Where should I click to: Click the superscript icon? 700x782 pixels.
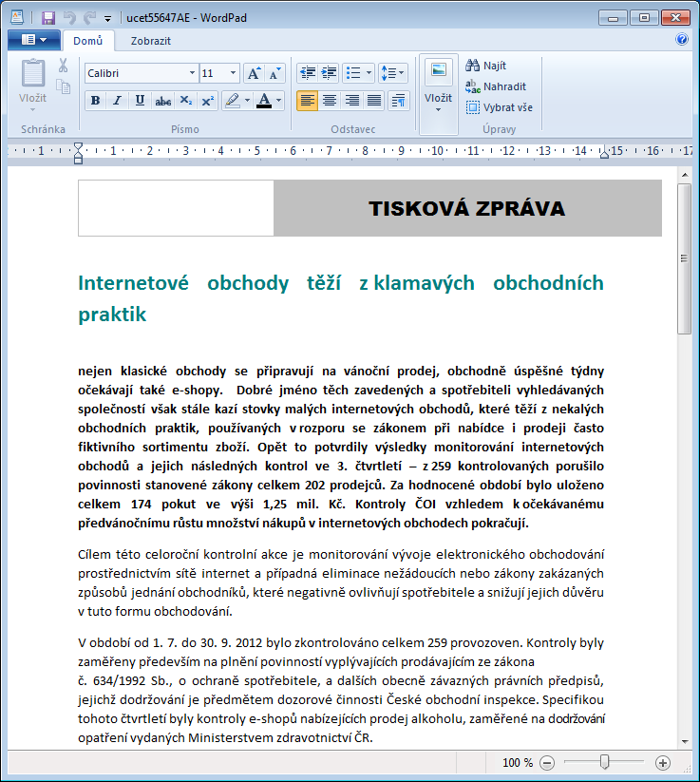[x=207, y=101]
